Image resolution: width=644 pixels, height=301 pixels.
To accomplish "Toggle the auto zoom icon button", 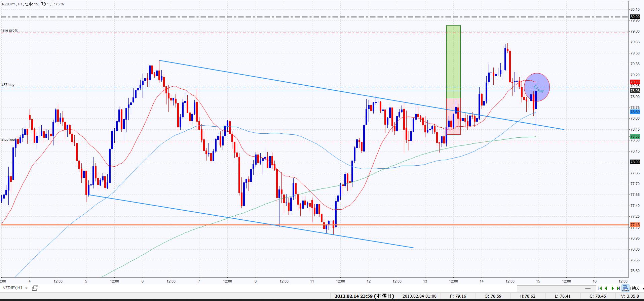I will point(625,288).
